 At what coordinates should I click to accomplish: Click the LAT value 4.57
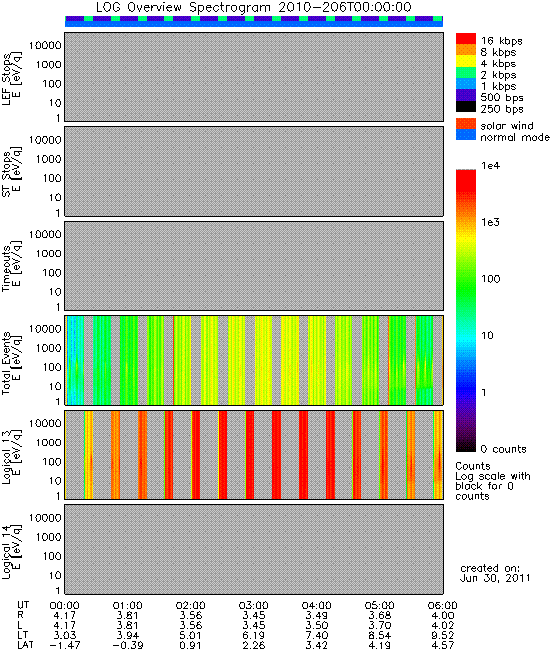point(443,646)
